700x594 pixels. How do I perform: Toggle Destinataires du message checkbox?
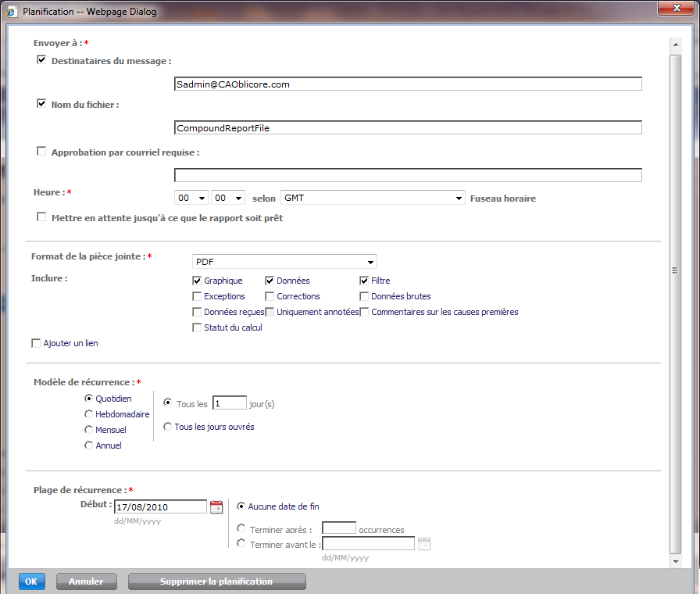click(41, 60)
